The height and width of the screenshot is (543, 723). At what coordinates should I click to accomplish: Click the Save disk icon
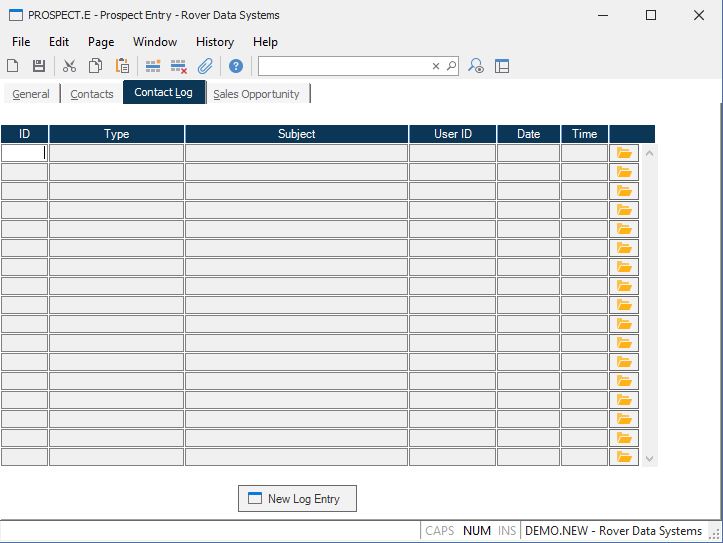click(x=39, y=66)
